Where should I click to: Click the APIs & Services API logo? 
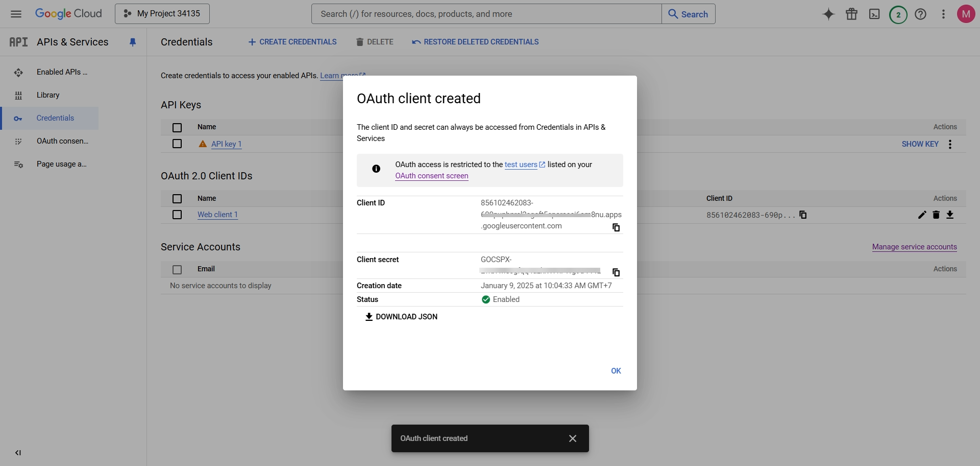(18, 42)
